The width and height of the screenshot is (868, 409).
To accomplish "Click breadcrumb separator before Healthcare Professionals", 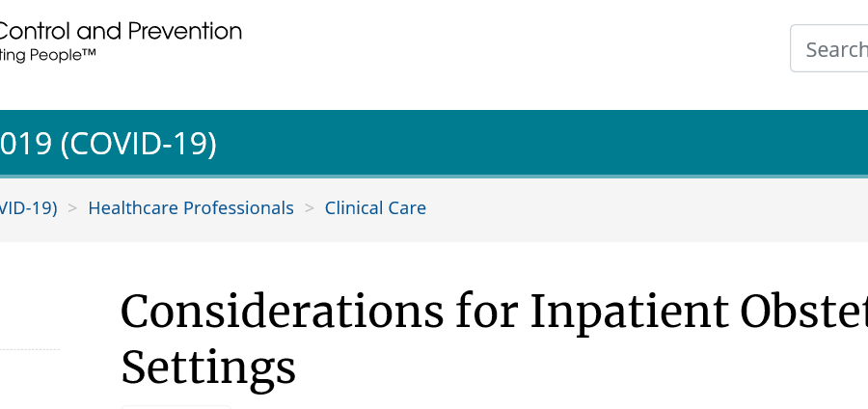I will (x=72, y=208).
